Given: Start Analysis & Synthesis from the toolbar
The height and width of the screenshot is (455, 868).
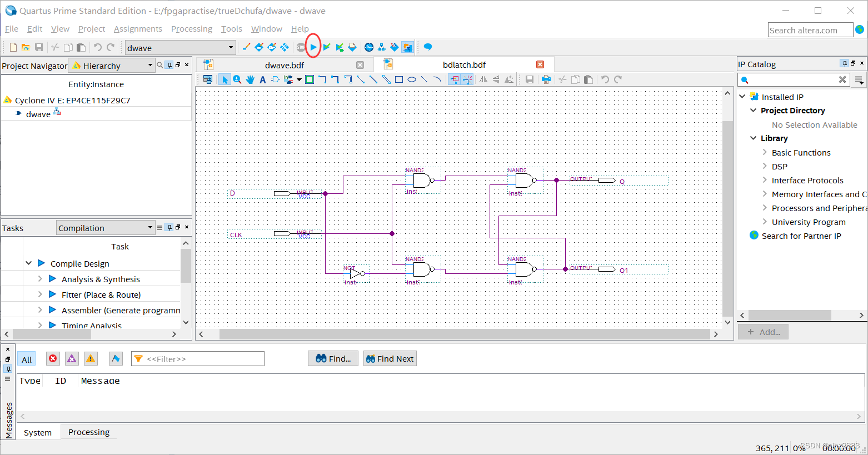Looking at the screenshot, I should coord(327,47).
